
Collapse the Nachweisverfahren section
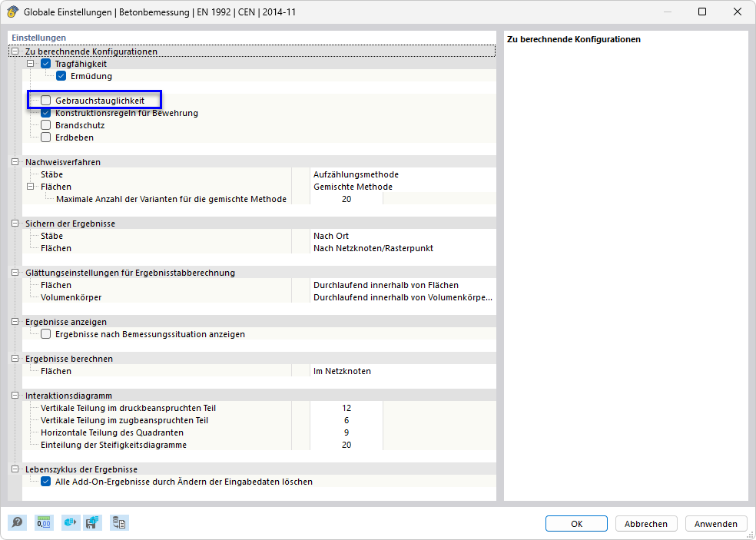click(x=15, y=162)
